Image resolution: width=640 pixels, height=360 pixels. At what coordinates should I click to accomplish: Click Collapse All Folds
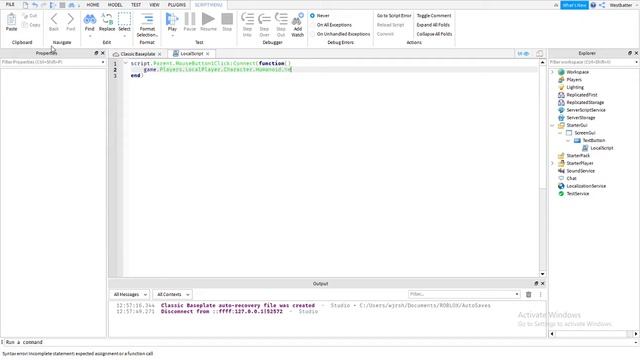click(434, 34)
